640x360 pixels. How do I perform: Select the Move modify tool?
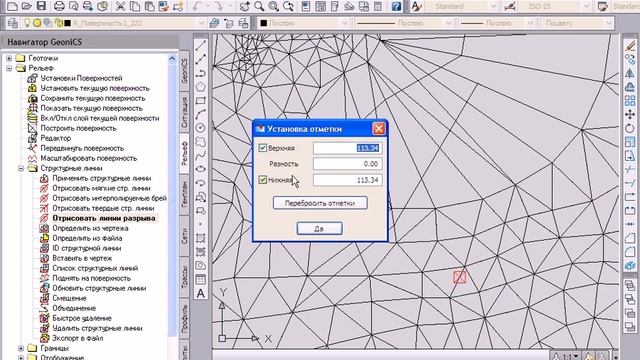[630, 115]
